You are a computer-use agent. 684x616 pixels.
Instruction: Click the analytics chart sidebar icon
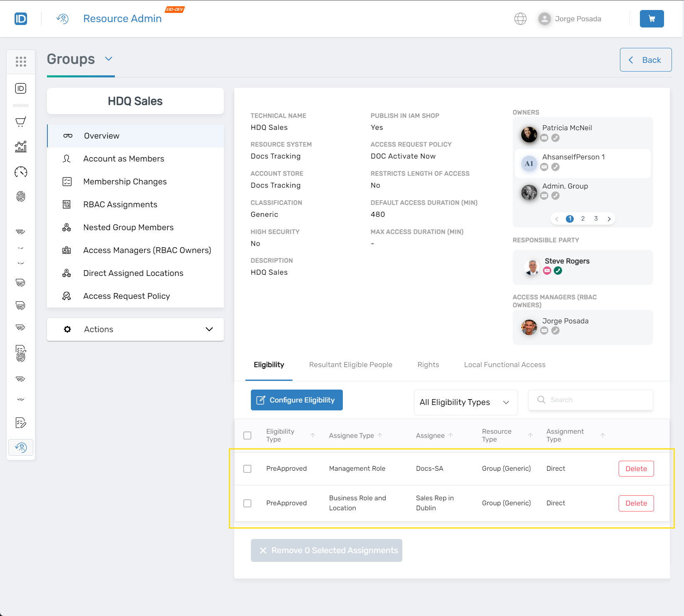tap(21, 147)
